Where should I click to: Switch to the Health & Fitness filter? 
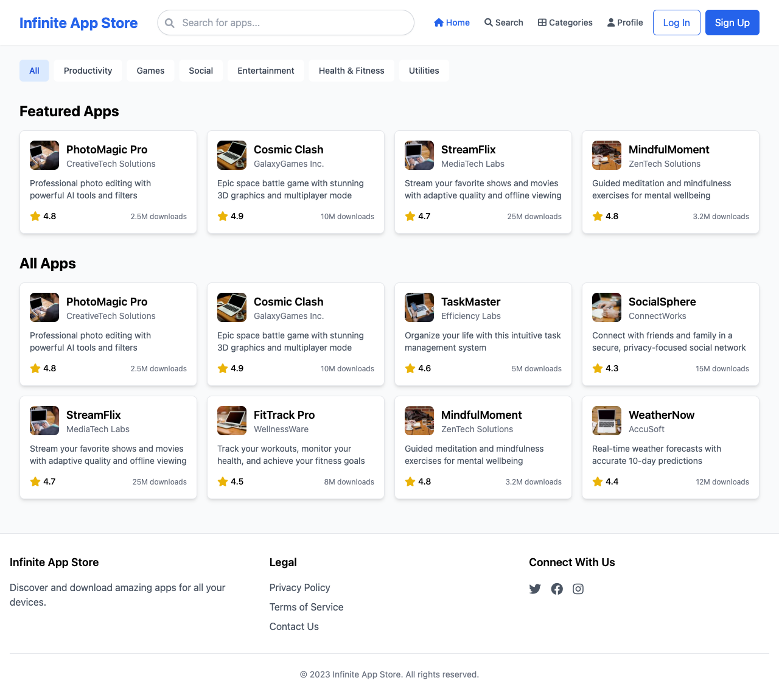351,71
